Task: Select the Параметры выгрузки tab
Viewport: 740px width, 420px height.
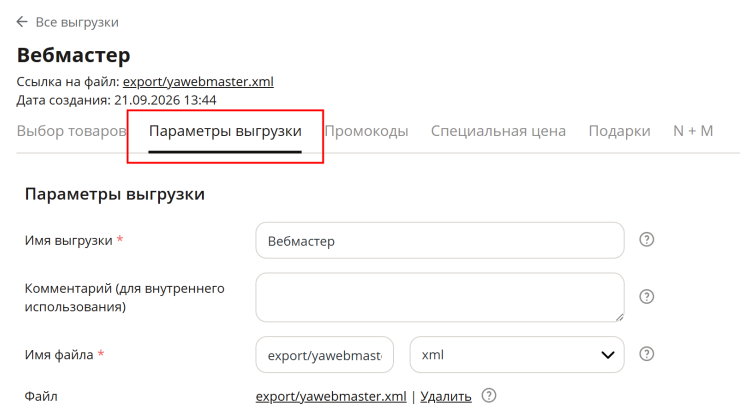Action: (x=225, y=131)
